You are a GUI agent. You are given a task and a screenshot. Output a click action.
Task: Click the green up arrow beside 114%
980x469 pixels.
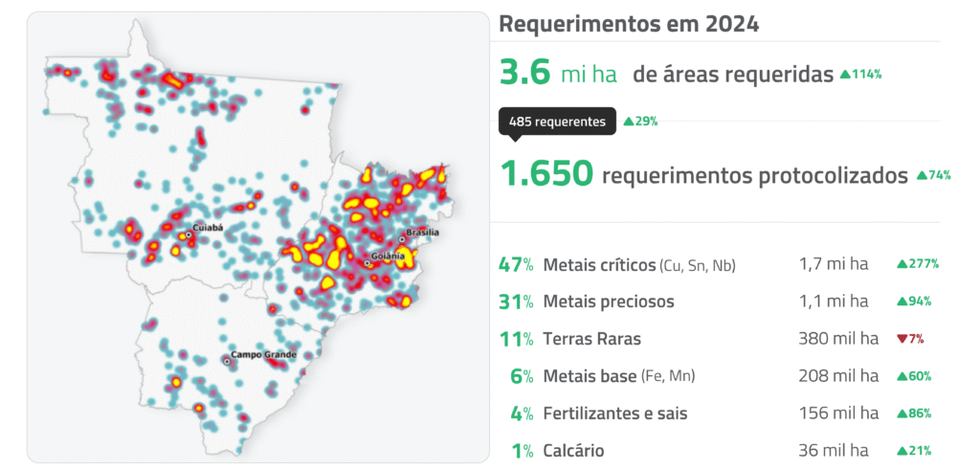coord(844,75)
